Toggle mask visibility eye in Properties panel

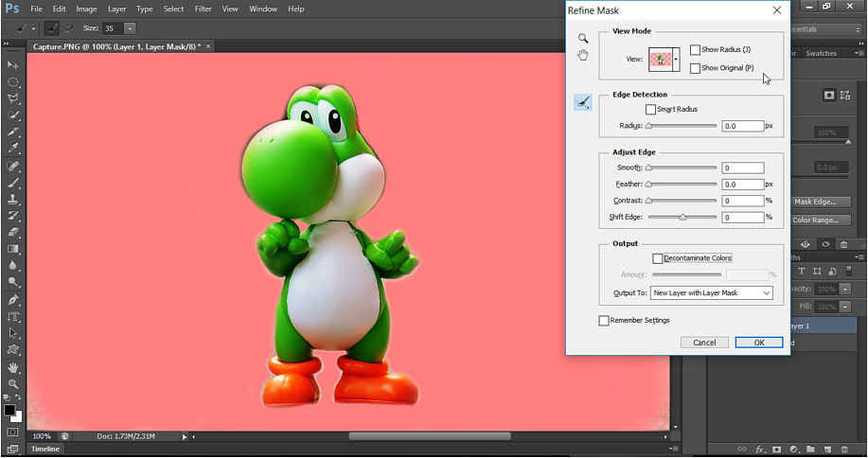coord(825,244)
